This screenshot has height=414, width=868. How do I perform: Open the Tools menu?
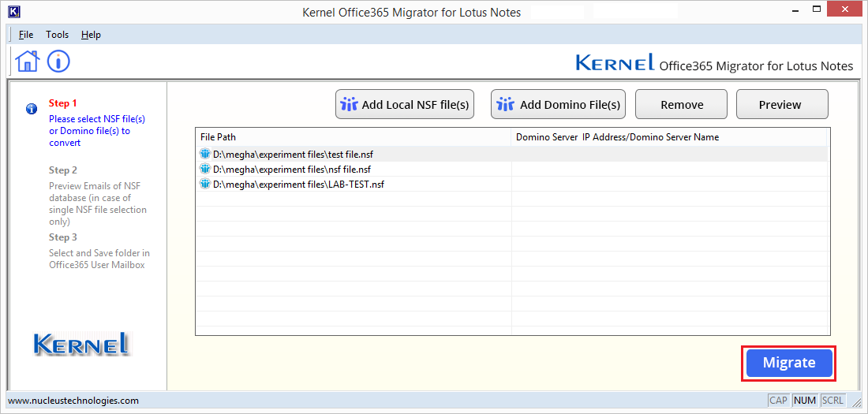[58, 35]
